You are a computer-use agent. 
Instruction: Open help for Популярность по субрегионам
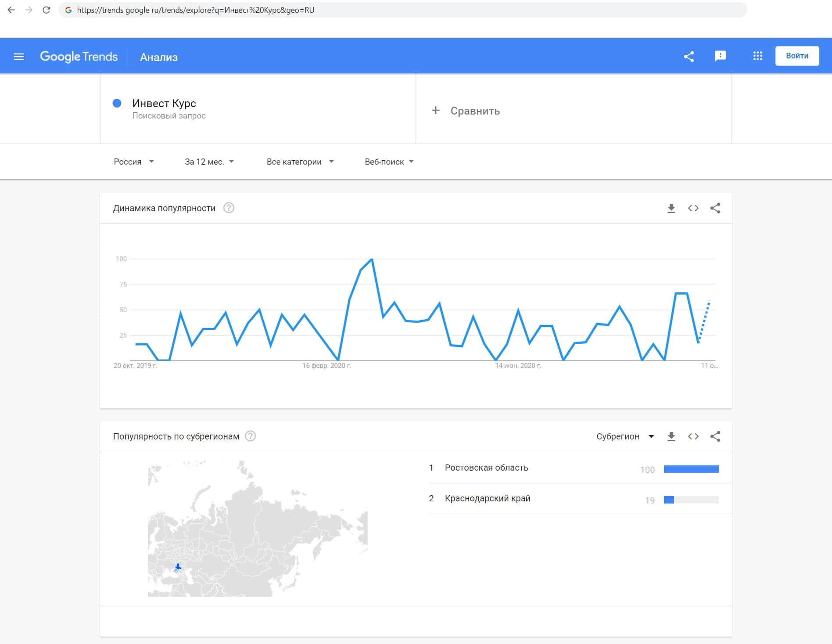coord(250,436)
